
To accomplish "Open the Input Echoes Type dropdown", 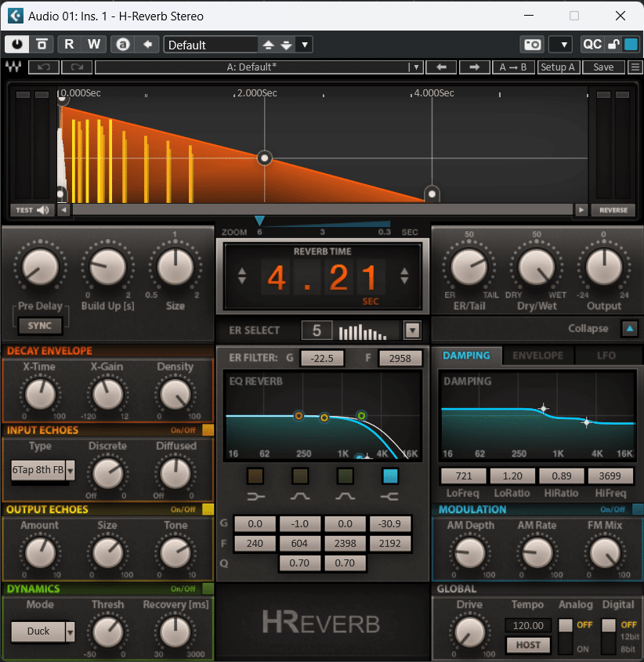I will (71, 470).
